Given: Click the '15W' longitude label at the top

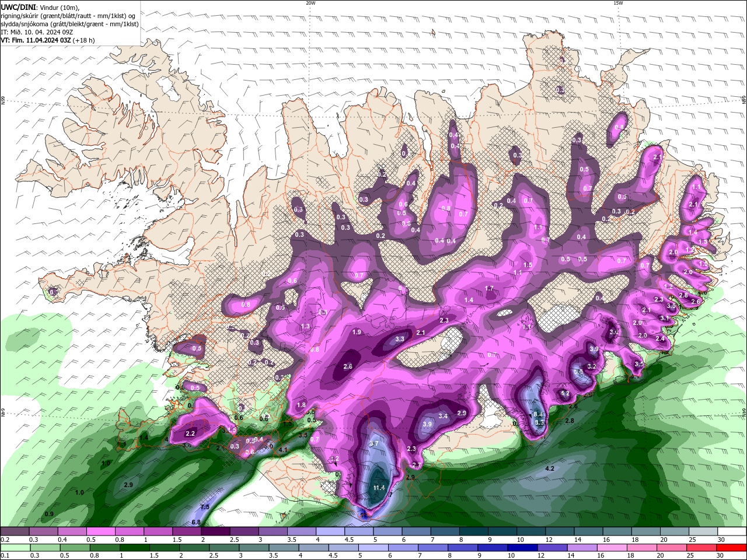Looking at the screenshot, I should coord(618,3).
